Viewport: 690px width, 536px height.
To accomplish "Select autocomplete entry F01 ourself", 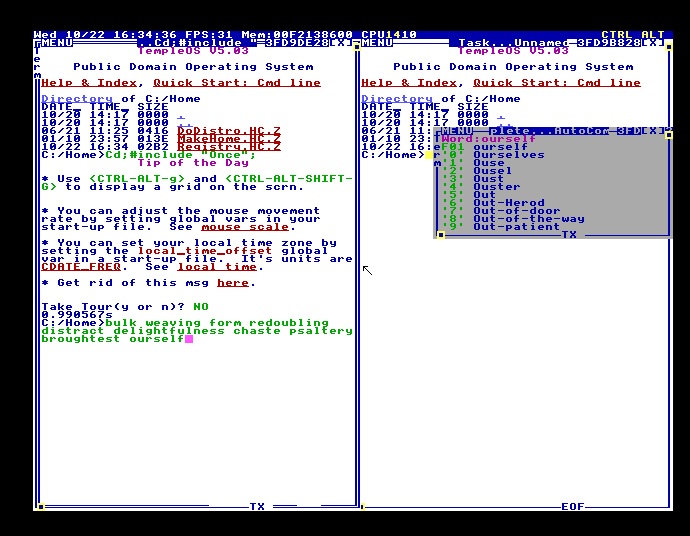I will [484, 147].
